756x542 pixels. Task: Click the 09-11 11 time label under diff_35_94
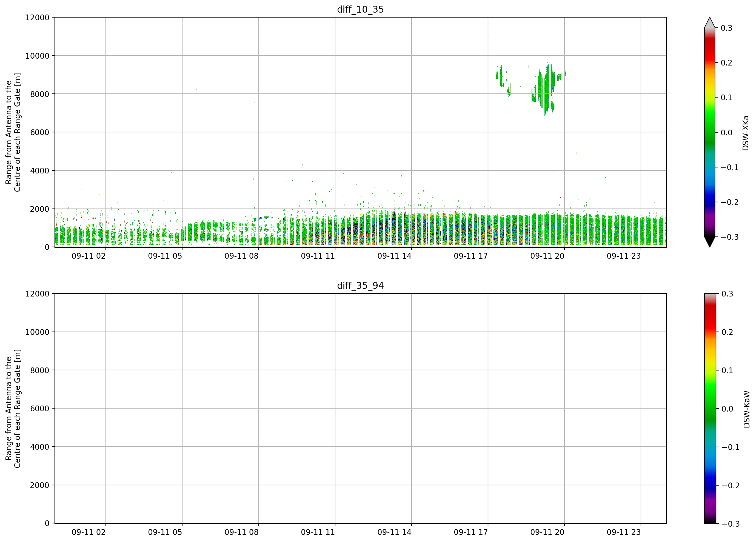tap(318, 532)
